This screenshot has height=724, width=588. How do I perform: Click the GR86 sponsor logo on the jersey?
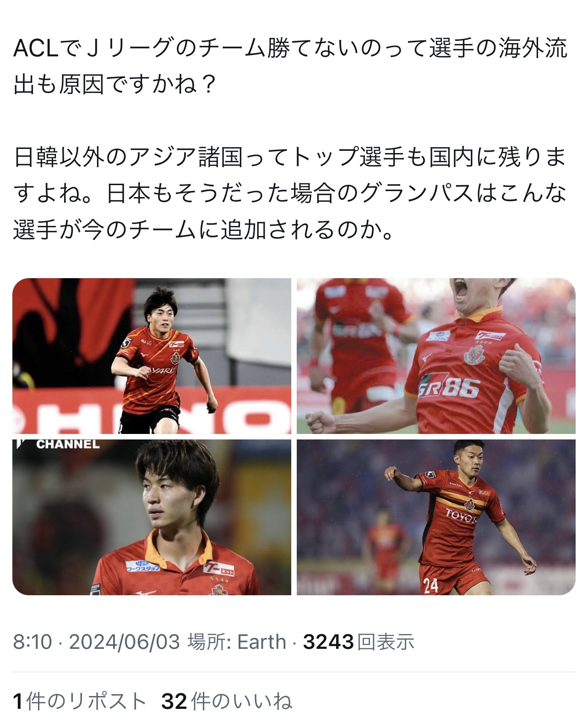coord(449,389)
